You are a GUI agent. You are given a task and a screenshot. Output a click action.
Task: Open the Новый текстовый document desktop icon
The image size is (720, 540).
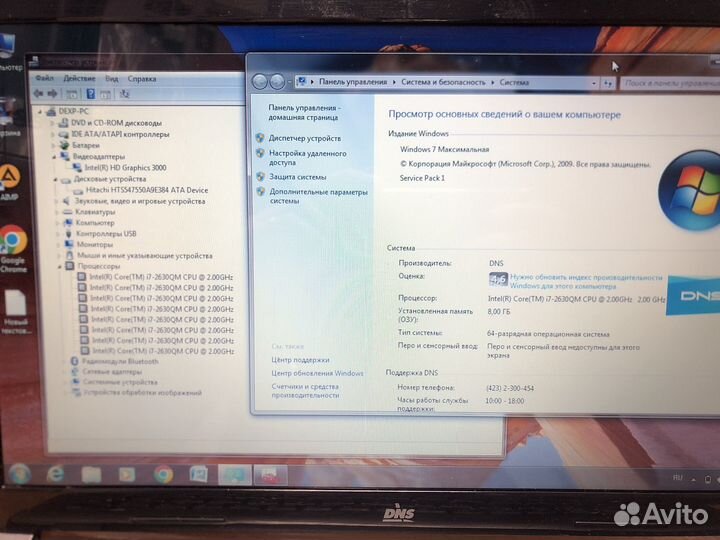click(x=16, y=311)
